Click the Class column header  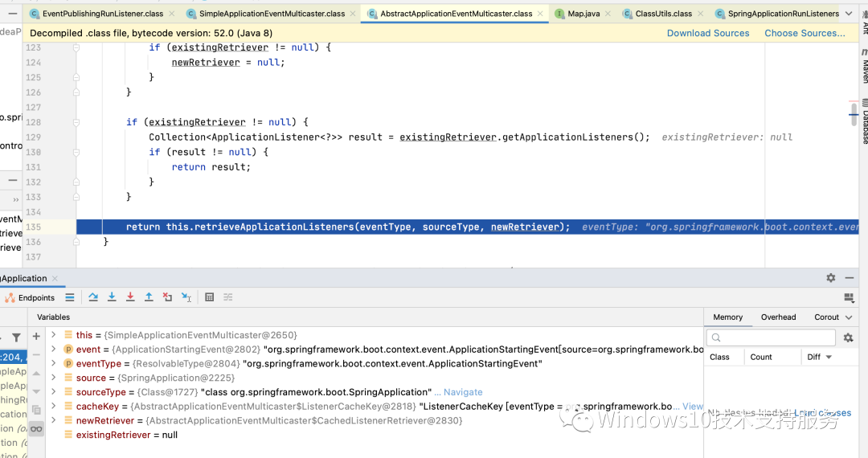coord(719,357)
